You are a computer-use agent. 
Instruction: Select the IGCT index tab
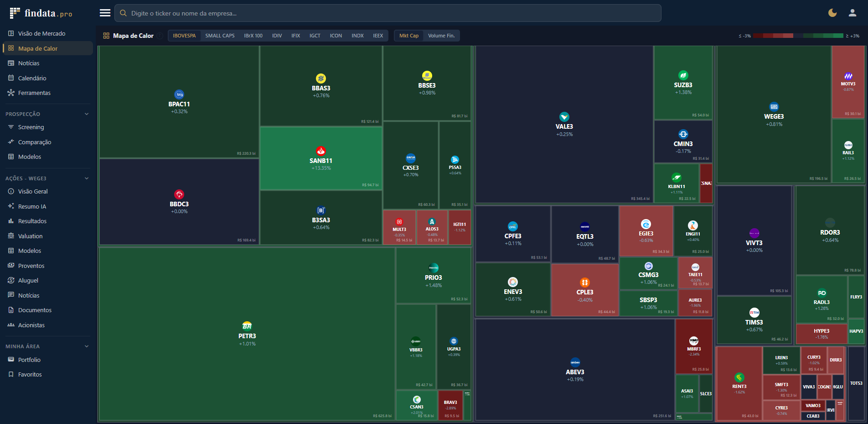(x=315, y=36)
